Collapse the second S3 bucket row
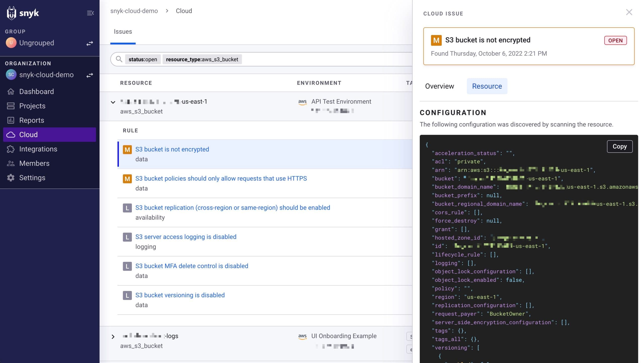644x363 pixels. pyautogui.click(x=113, y=336)
